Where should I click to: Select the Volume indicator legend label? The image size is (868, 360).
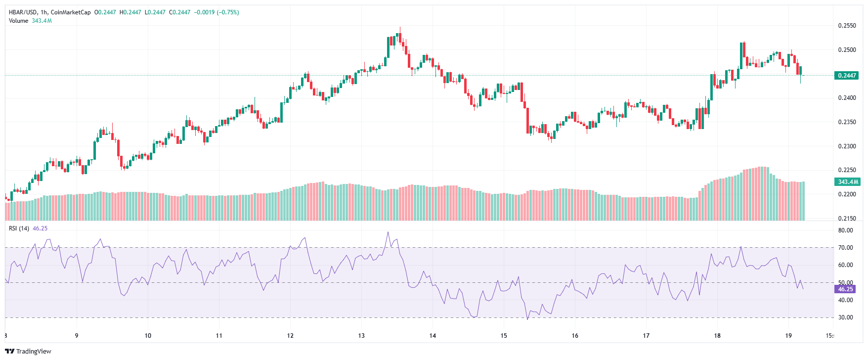tap(18, 21)
